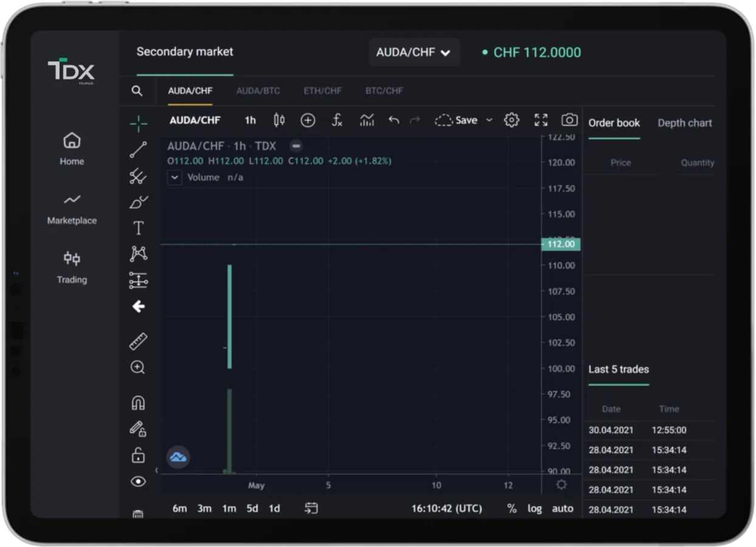Open chart settings gear icon
Viewport: 756px width, 547px height.
(512, 120)
